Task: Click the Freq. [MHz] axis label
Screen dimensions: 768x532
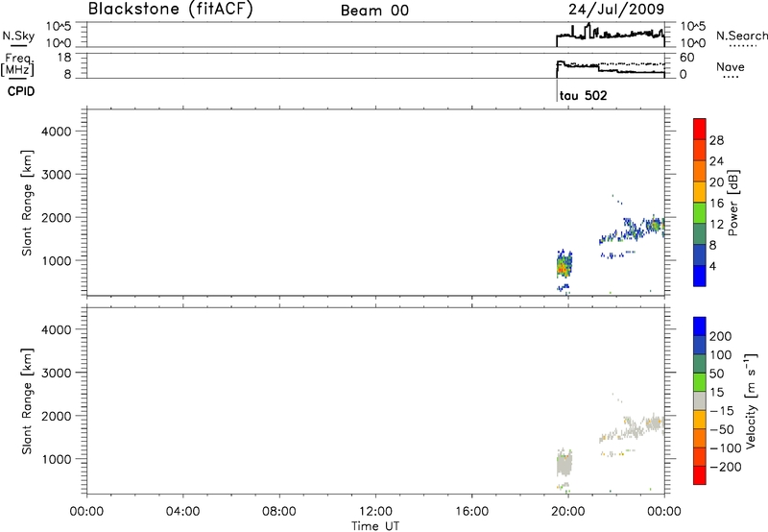Action: [17, 64]
